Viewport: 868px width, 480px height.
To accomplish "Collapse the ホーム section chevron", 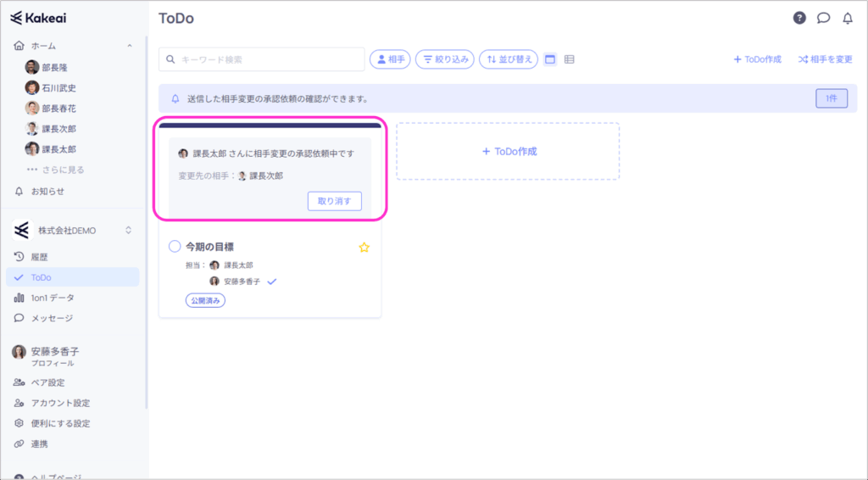I will [129, 46].
